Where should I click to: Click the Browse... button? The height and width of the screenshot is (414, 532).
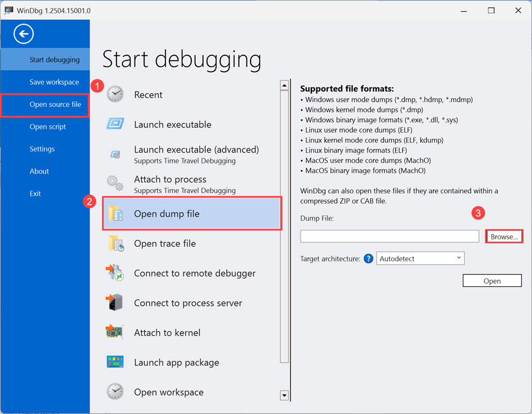click(x=504, y=237)
